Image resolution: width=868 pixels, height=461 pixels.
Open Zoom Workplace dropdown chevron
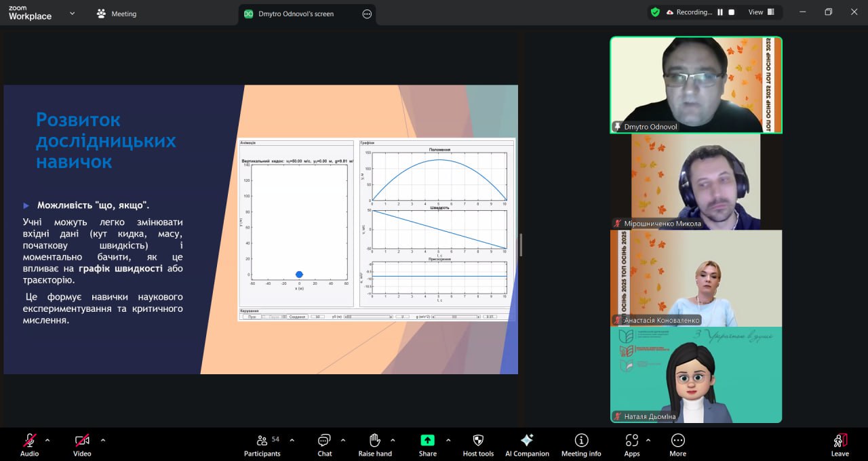[73, 13]
